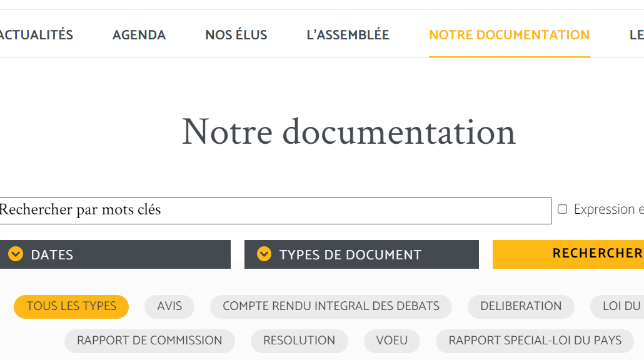Image resolution: width=644 pixels, height=360 pixels.
Task: Go to the AGENDA menu item
Action: (139, 35)
